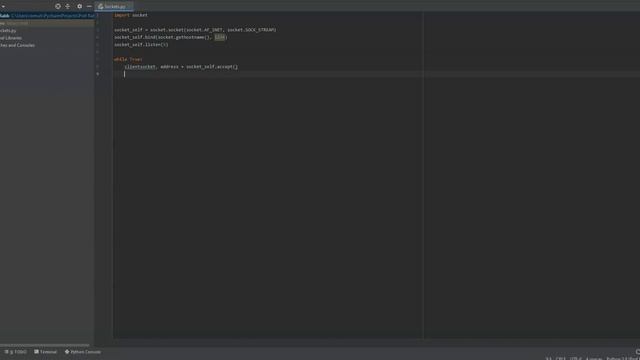Open the project view dropdown arrow
Viewport: 640px width, 360px height.
pos(3,7)
